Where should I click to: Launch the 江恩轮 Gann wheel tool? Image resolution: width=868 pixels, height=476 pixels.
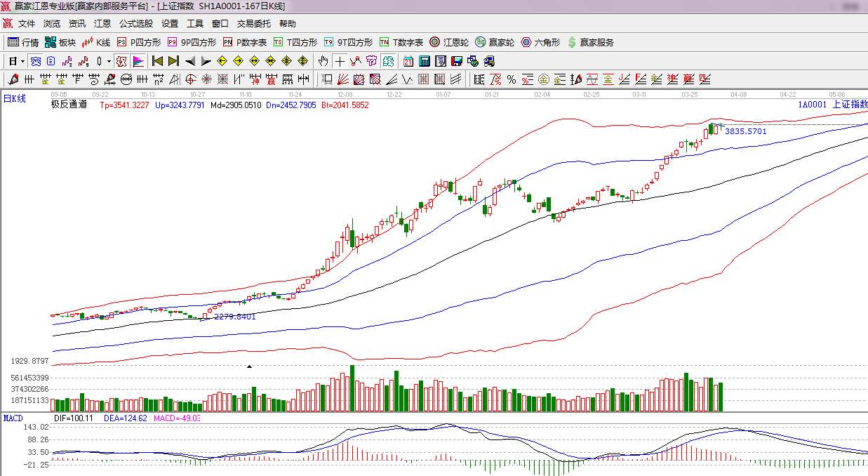tap(449, 42)
